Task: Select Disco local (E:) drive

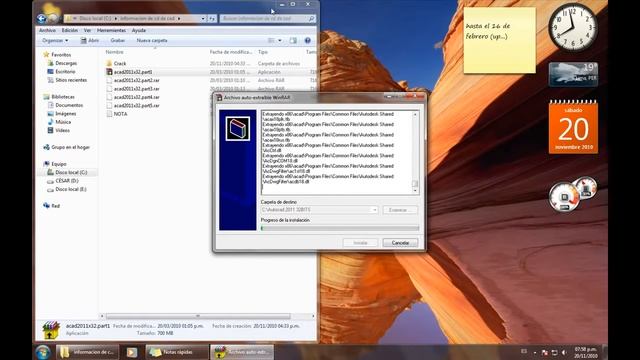Action: point(71,189)
